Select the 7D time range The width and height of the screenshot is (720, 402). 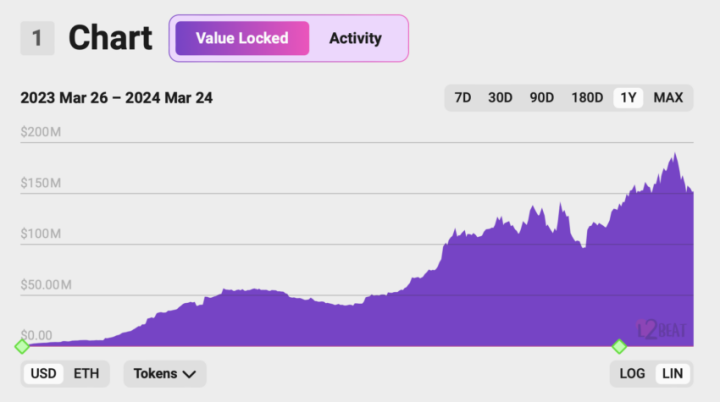[462, 98]
